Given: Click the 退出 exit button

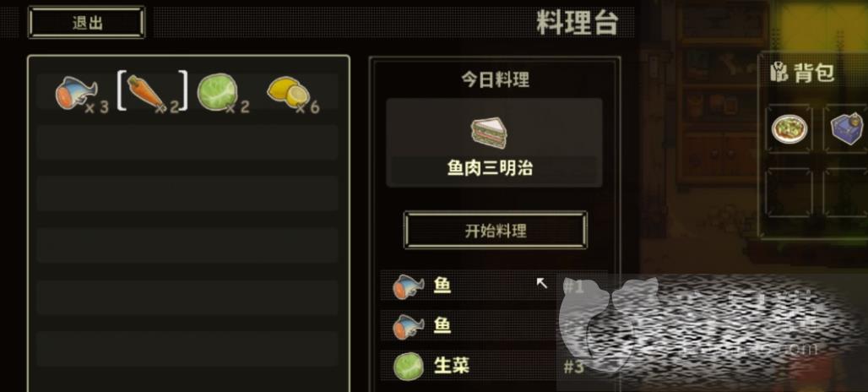Looking at the screenshot, I should pyautogui.click(x=87, y=23).
